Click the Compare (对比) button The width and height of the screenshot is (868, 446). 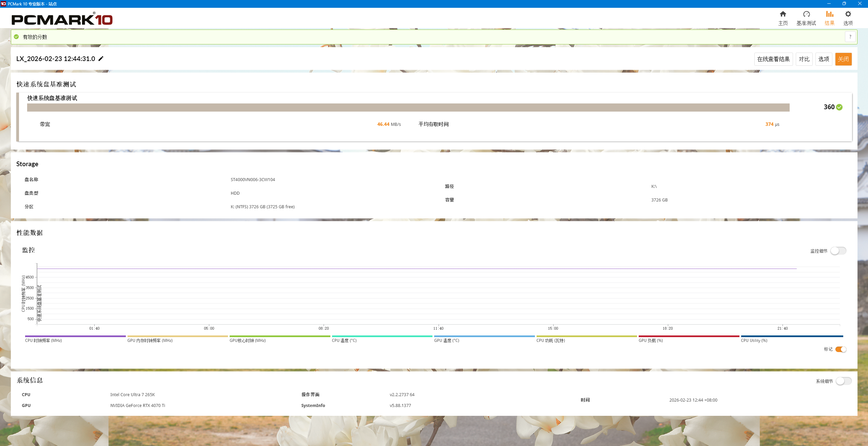(804, 59)
